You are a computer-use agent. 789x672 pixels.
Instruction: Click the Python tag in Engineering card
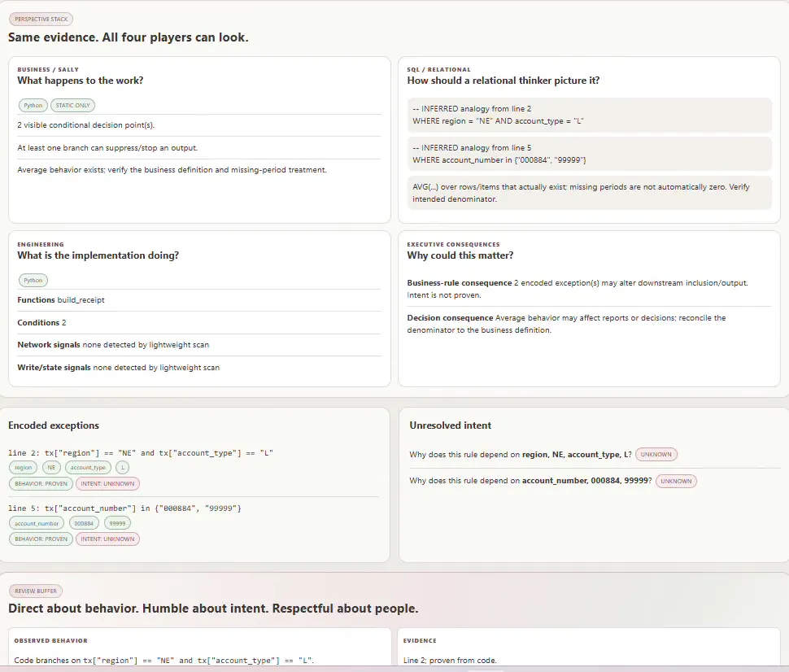[x=33, y=281]
